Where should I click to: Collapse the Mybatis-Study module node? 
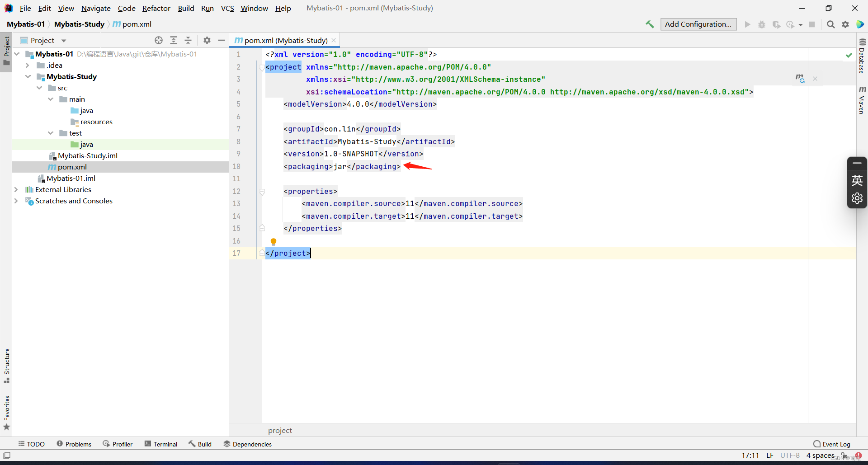pyautogui.click(x=28, y=76)
